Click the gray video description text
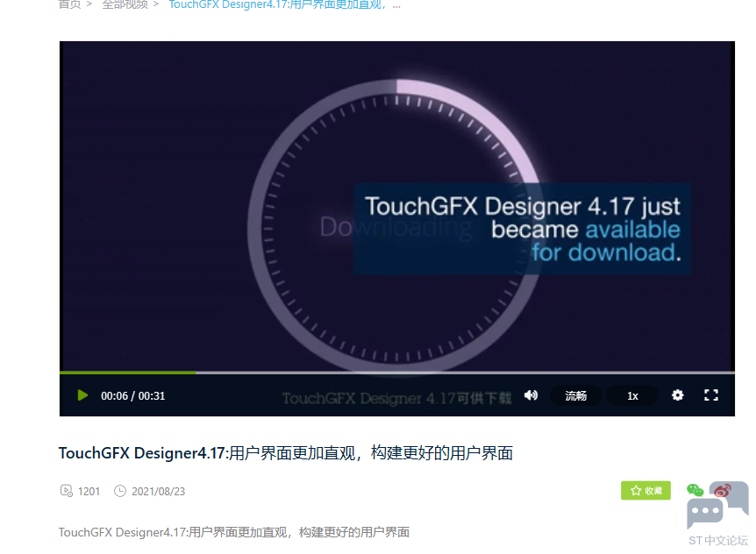Viewport: 756px width, 554px height. tap(234, 532)
